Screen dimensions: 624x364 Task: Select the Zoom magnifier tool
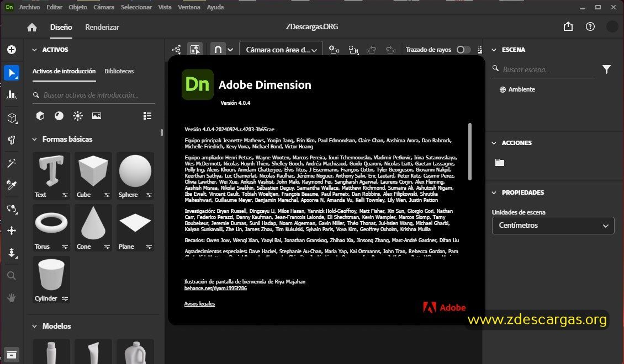pyautogui.click(x=12, y=275)
